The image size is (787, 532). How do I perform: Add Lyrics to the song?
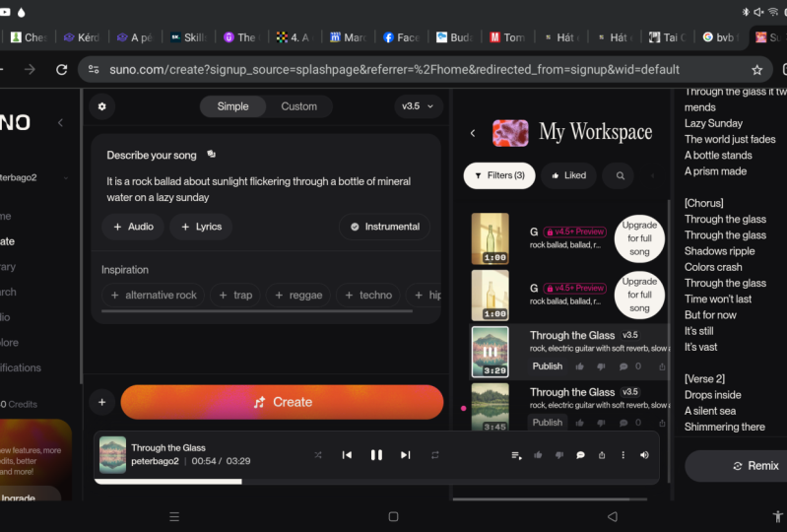tap(201, 227)
